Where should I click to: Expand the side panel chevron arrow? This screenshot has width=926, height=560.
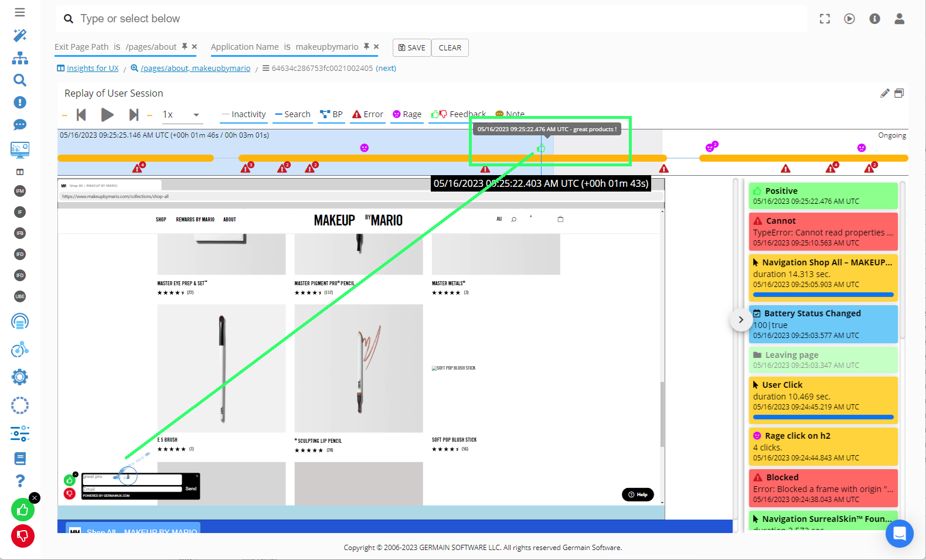741,319
